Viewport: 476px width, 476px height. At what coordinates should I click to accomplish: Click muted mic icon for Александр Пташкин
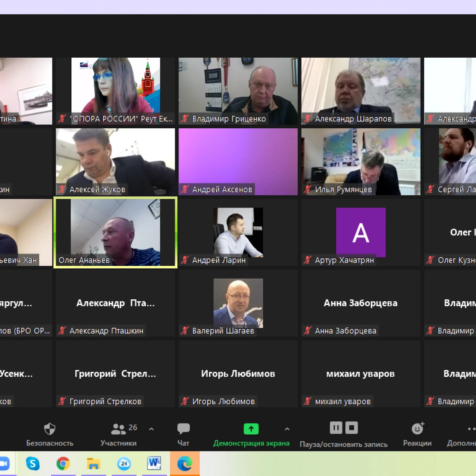[62, 331]
